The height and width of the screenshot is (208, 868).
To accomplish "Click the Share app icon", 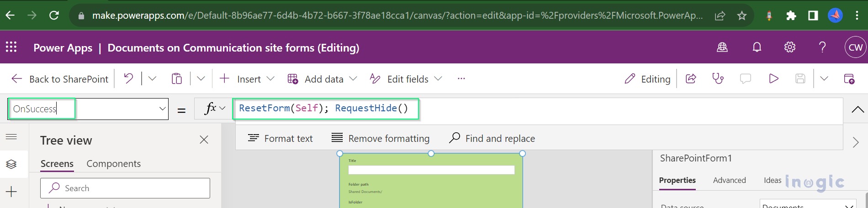I will [x=691, y=78].
